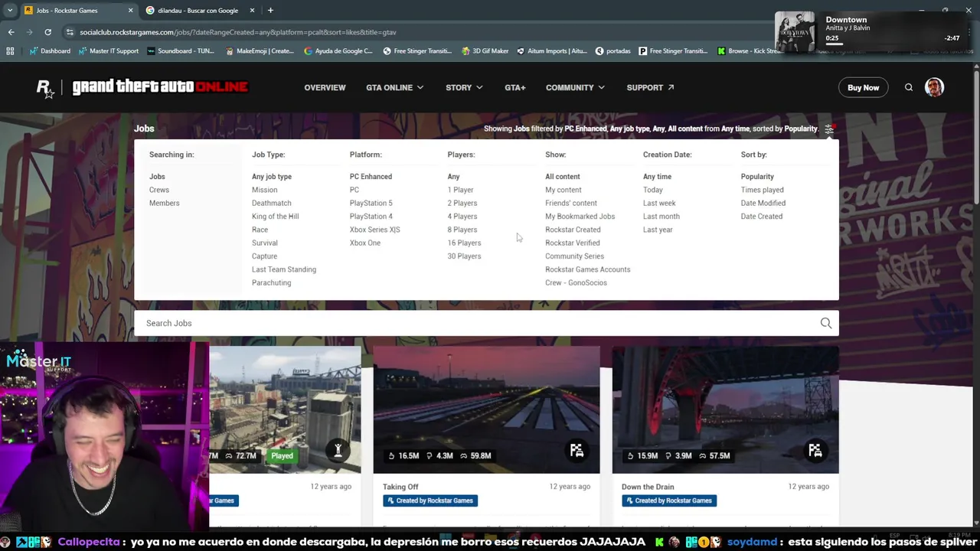Viewport: 980px width, 551px height.
Task: Open the user profile avatar
Action: [934, 87]
